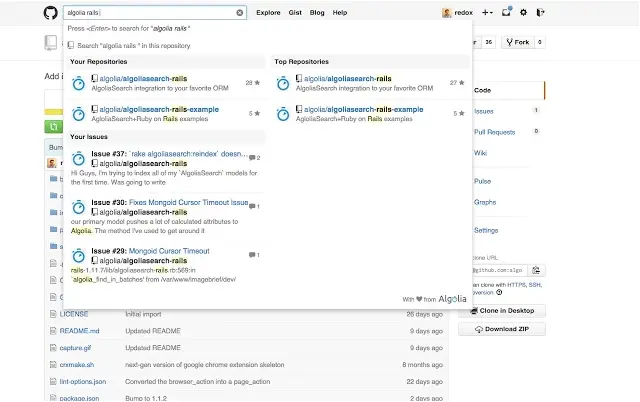Open the lint-options.json file
Screen dimensions: 640x402
(83, 382)
